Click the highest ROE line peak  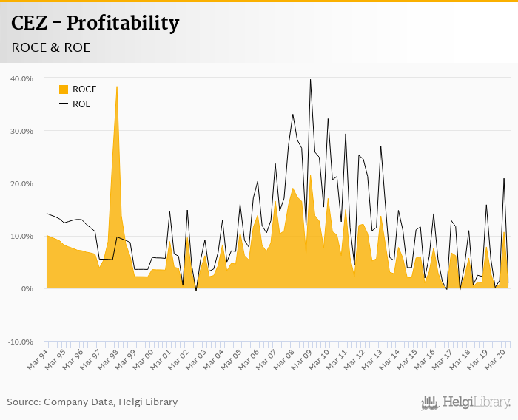pos(310,80)
